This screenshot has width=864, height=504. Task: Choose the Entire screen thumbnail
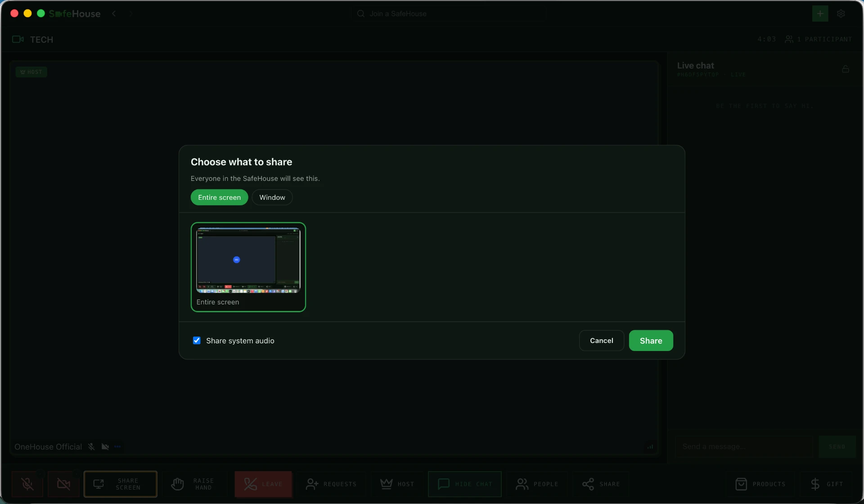click(x=248, y=267)
